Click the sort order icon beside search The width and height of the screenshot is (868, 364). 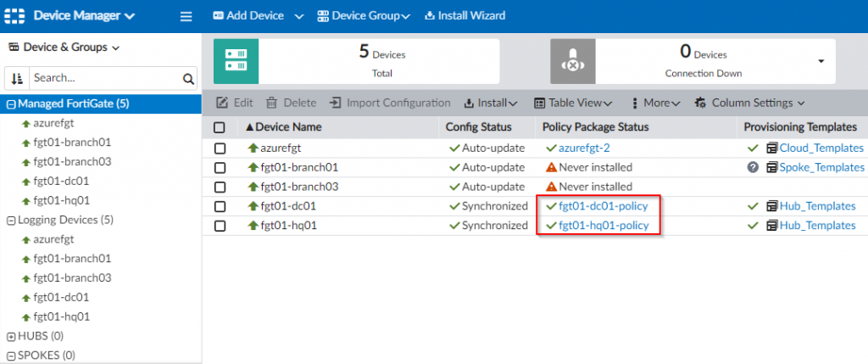click(x=17, y=79)
